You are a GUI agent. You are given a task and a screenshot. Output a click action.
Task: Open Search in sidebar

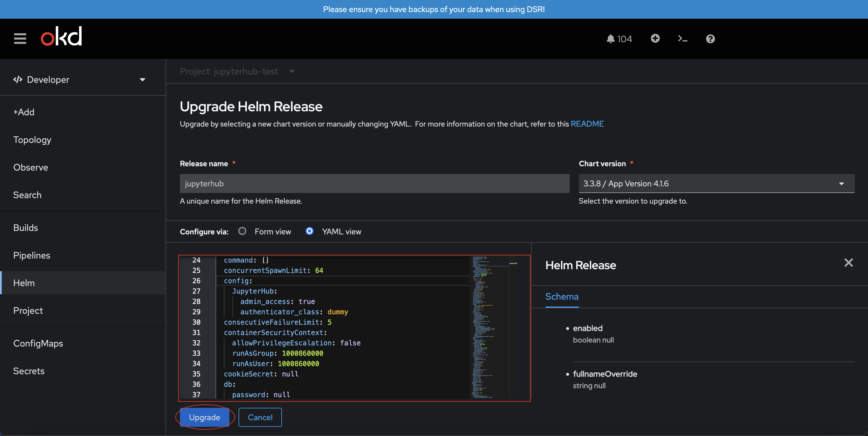tap(83, 195)
